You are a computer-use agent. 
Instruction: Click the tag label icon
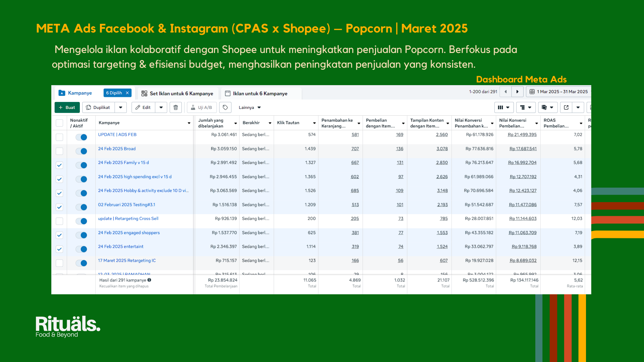coord(225,108)
